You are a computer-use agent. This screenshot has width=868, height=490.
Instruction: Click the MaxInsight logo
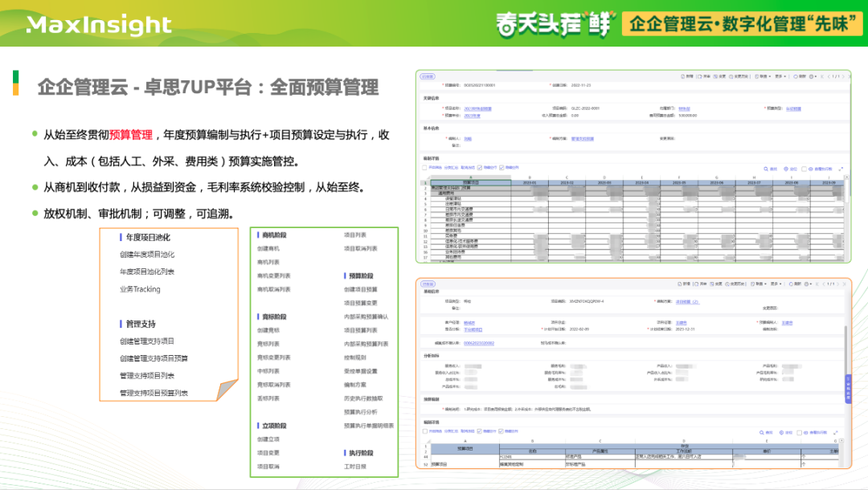[x=99, y=25]
